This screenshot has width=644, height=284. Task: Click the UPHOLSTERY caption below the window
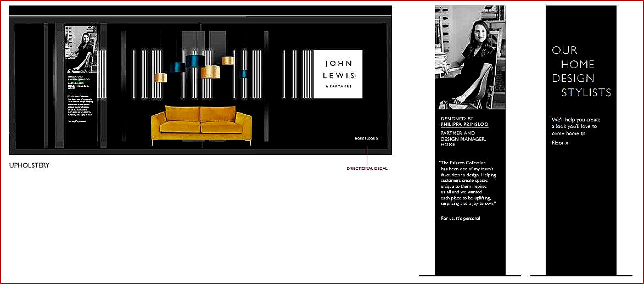tap(29, 165)
